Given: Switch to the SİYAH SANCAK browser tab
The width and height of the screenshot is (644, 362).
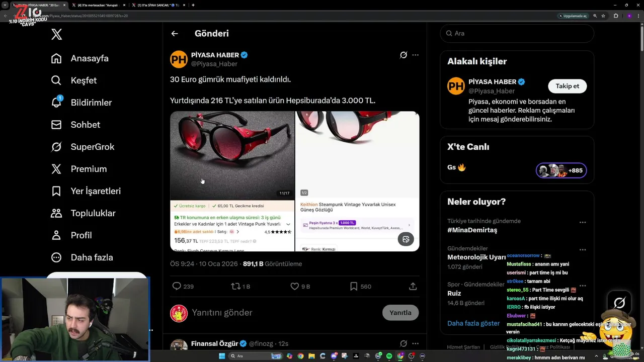Looking at the screenshot, I should coord(158,5).
